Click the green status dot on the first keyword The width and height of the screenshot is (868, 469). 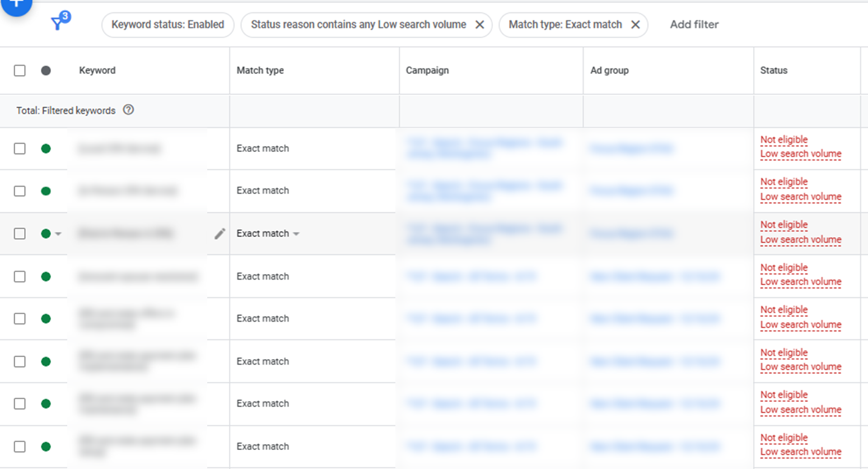pos(47,148)
